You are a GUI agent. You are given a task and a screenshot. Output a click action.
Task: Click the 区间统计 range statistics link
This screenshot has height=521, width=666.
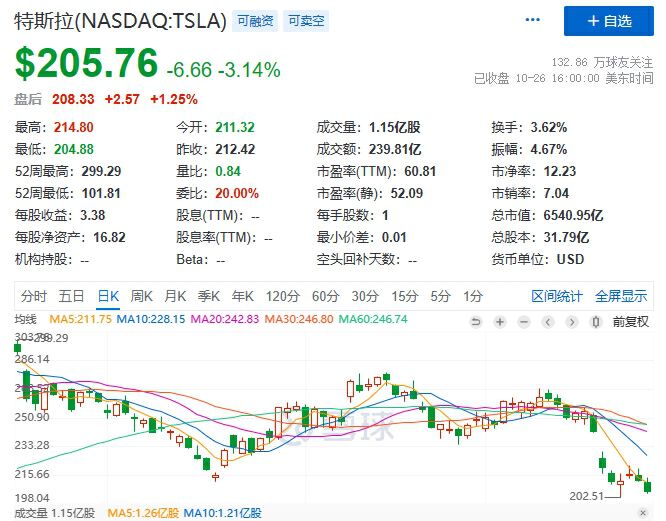pyautogui.click(x=557, y=296)
